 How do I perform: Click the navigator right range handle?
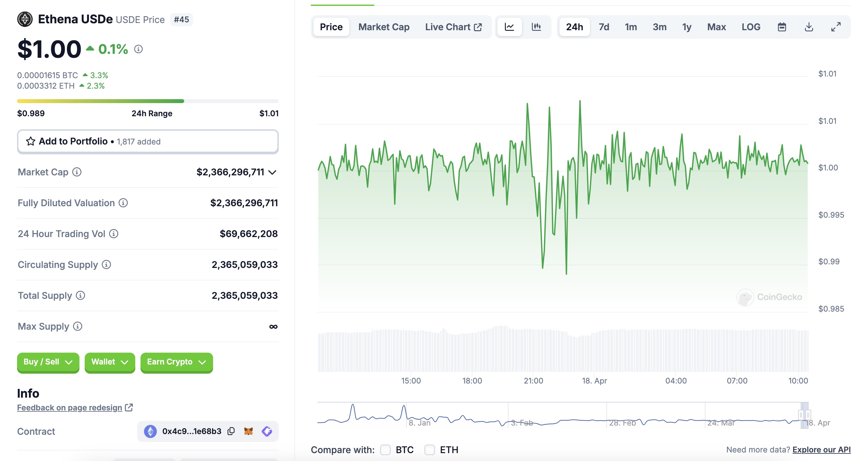(x=808, y=415)
